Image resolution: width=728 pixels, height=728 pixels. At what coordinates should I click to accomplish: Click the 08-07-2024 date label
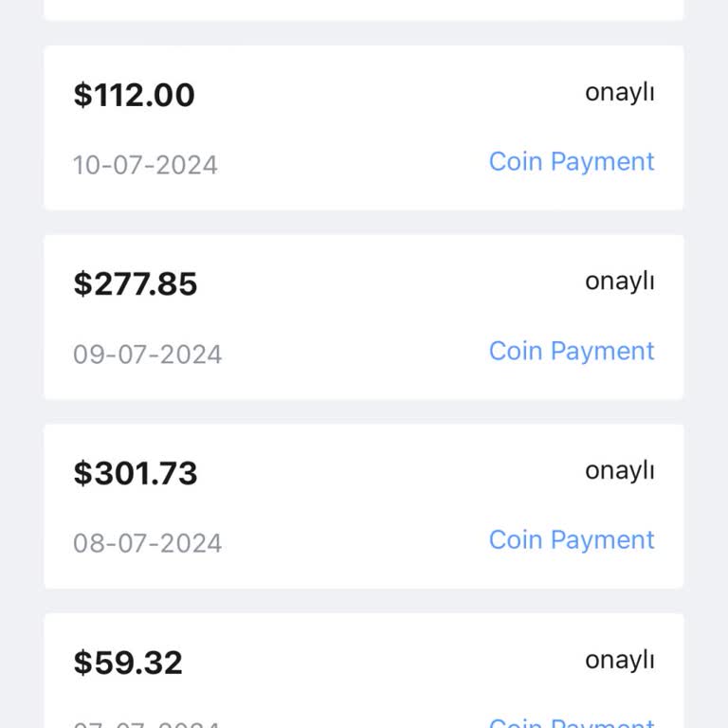coord(147,543)
